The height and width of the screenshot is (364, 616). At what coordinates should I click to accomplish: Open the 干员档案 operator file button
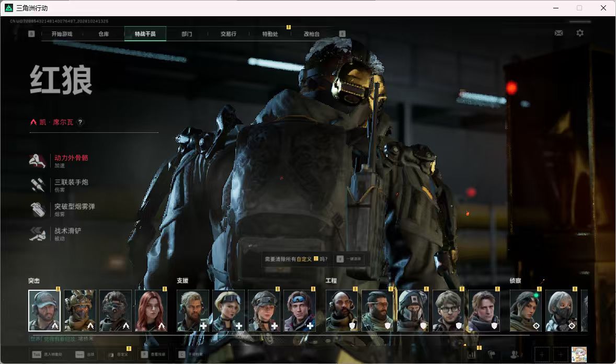190,355
